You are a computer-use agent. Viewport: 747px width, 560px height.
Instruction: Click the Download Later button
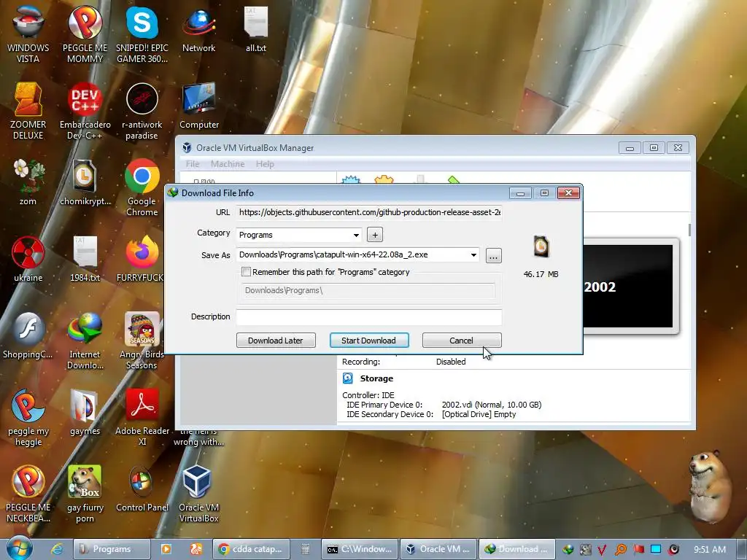(x=276, y=341)
